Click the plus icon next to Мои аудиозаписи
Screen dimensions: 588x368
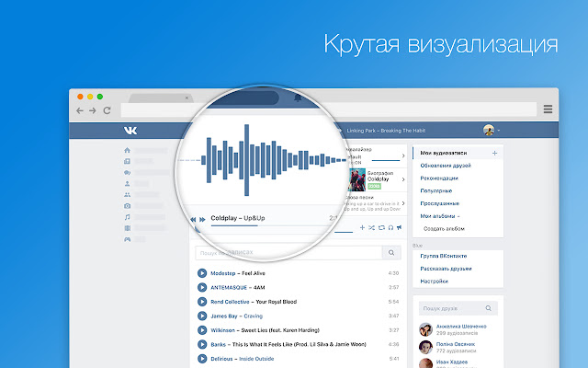[x=494, y=152]
